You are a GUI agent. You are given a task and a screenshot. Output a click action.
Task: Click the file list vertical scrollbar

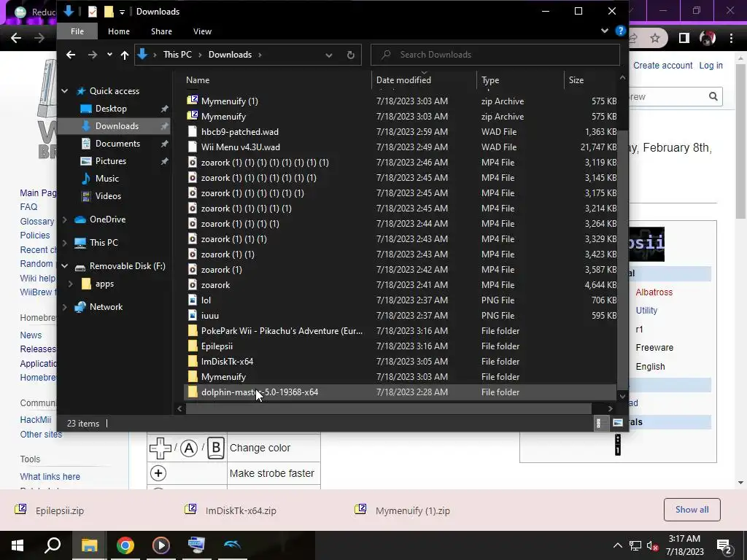(622, 260)
